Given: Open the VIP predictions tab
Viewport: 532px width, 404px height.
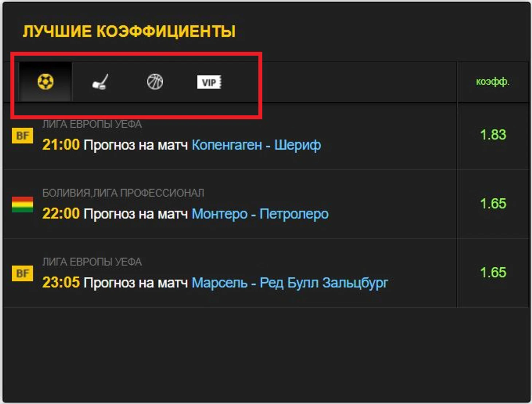Looking at the screenshot, I should [x=209, y=82].
